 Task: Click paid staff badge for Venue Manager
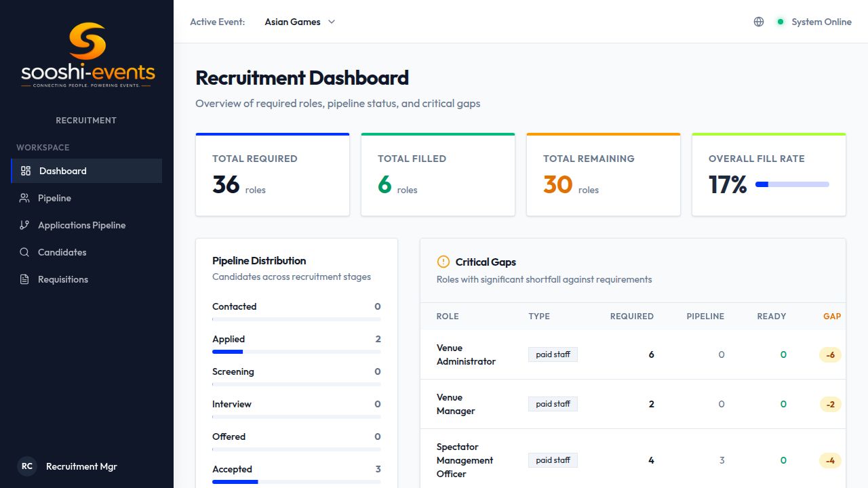[x=553, y=404]
